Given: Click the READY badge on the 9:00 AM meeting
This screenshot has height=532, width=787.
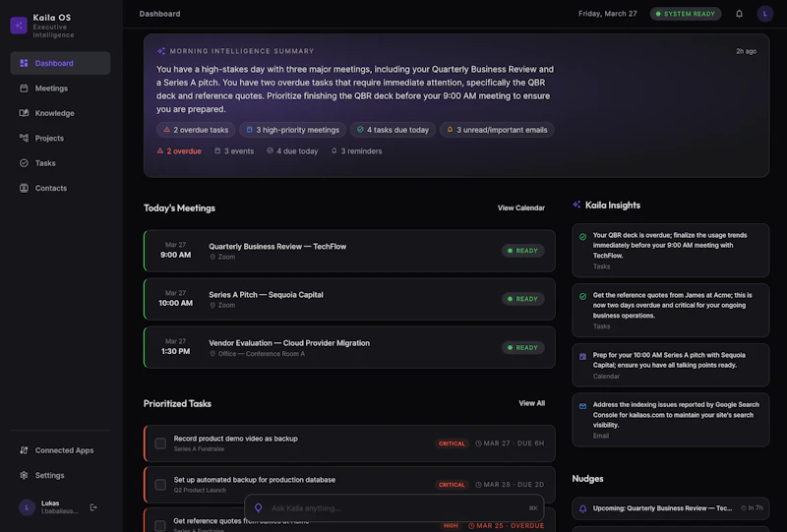Looking at the screenshot, I should pos(522,251).
